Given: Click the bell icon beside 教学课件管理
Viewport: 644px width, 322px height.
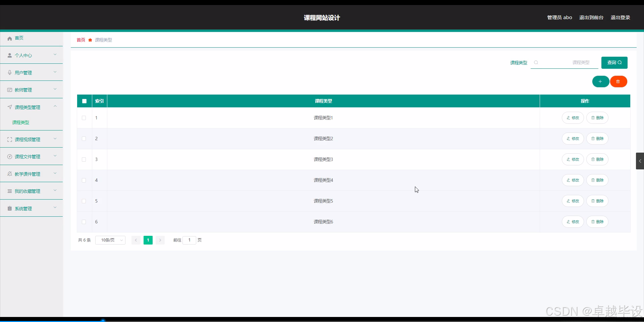Looking at the screenshot, I should tap(10, 174).
